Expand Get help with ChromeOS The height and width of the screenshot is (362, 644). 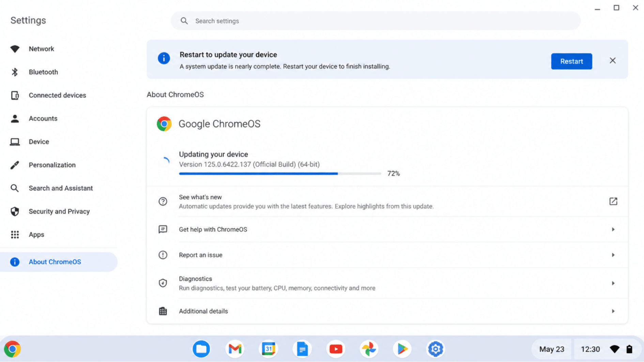pyautogui.click(x=613, y=230)
